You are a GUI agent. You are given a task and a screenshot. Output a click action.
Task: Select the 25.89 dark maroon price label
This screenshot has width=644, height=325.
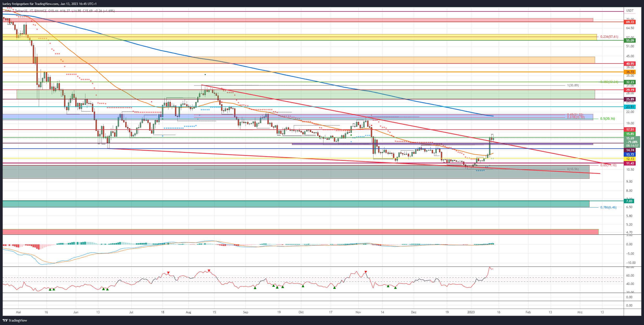pyautogui.click(x=630, y=99)
